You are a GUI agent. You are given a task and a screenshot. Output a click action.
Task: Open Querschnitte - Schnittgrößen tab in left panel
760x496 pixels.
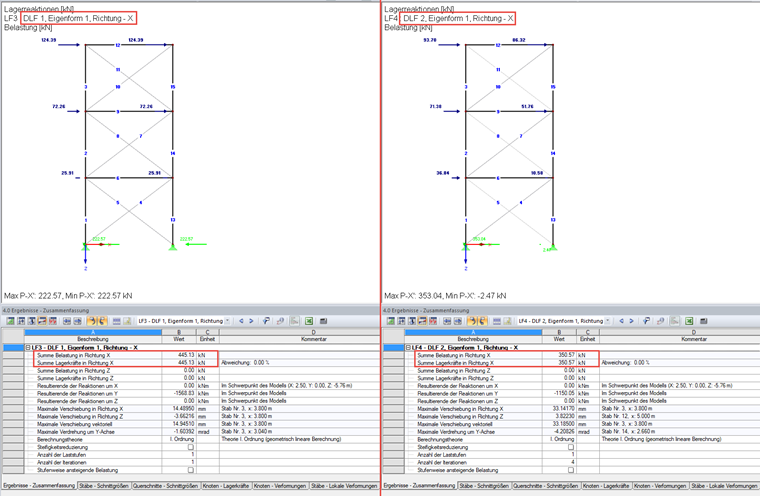(165, 486)
